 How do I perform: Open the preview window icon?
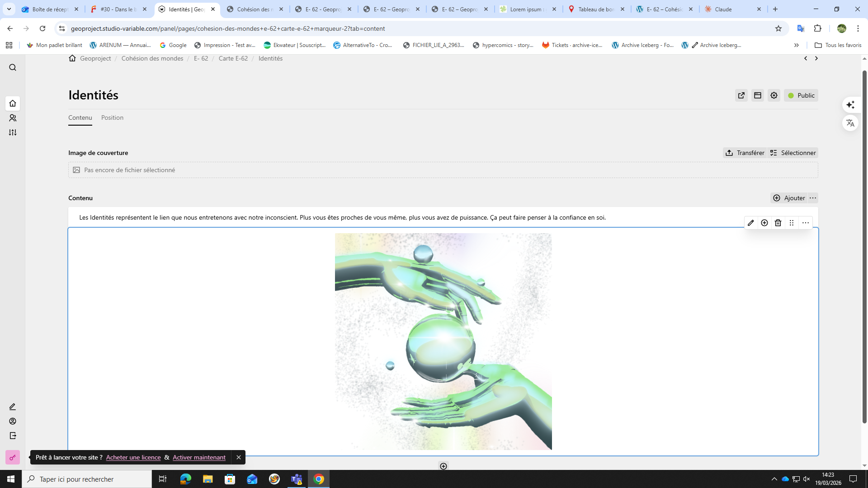758,95
